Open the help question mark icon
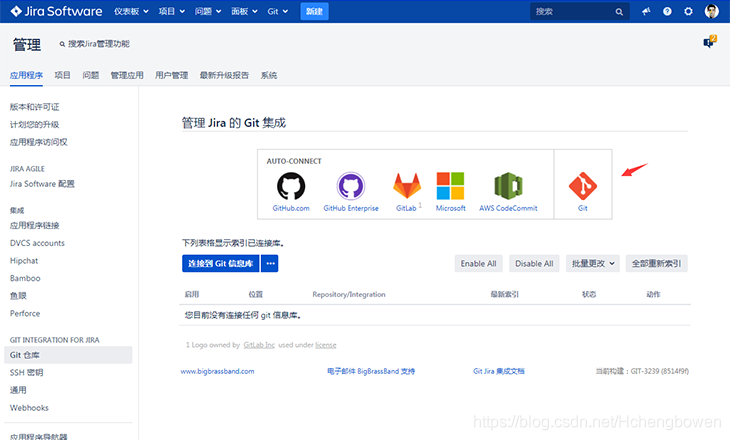Image resolution: width=730 pixels, height=440 pixels. pyautogui.click(x=667, y=11)
